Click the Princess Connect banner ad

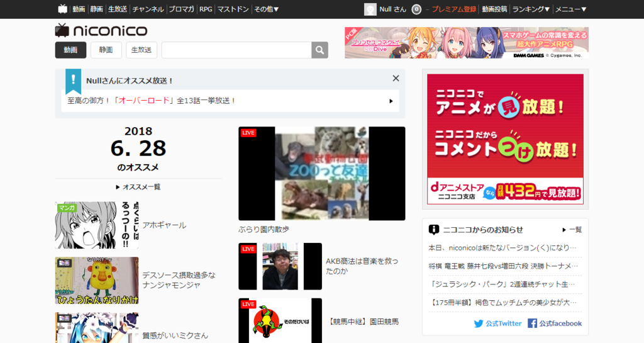click(467, 43)
